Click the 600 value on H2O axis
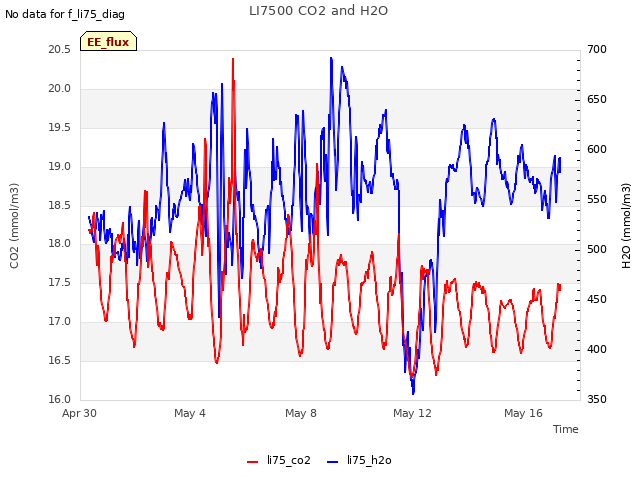The width and height of the screenshot is (640, 480). [597, 149]
